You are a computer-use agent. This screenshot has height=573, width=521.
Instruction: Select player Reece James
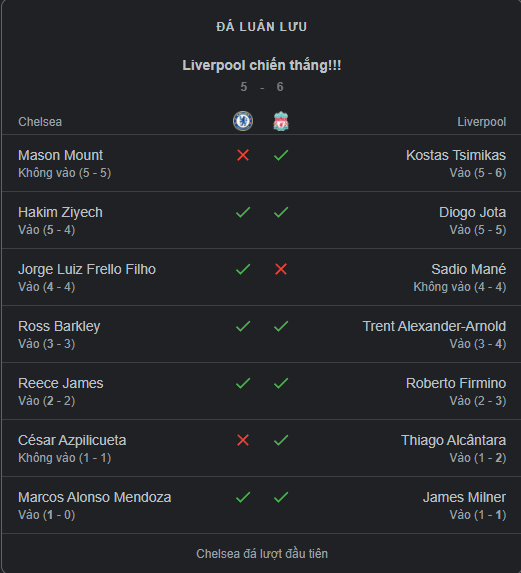tap(61, 383)
